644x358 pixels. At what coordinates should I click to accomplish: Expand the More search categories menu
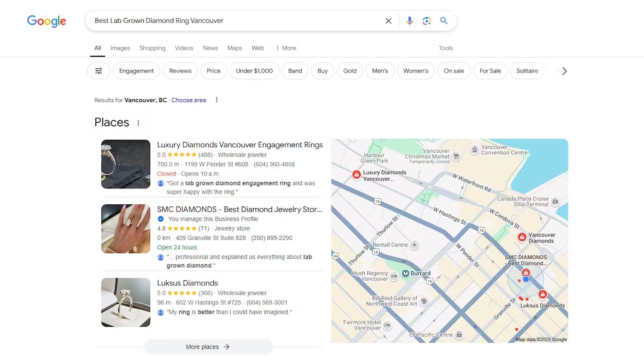(286, 48)
